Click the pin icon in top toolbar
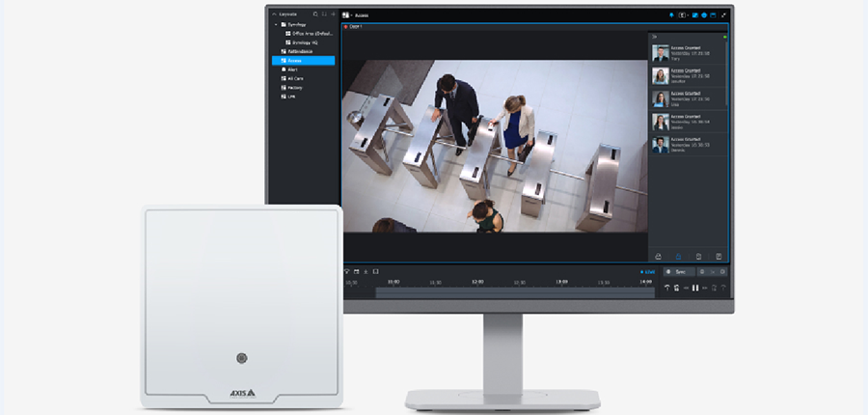 (x=671, y=15)
